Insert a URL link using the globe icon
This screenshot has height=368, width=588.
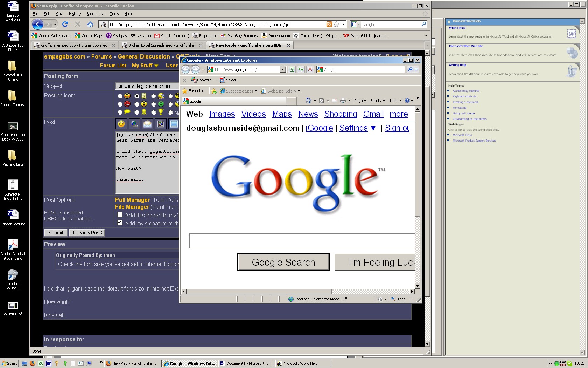134,124
